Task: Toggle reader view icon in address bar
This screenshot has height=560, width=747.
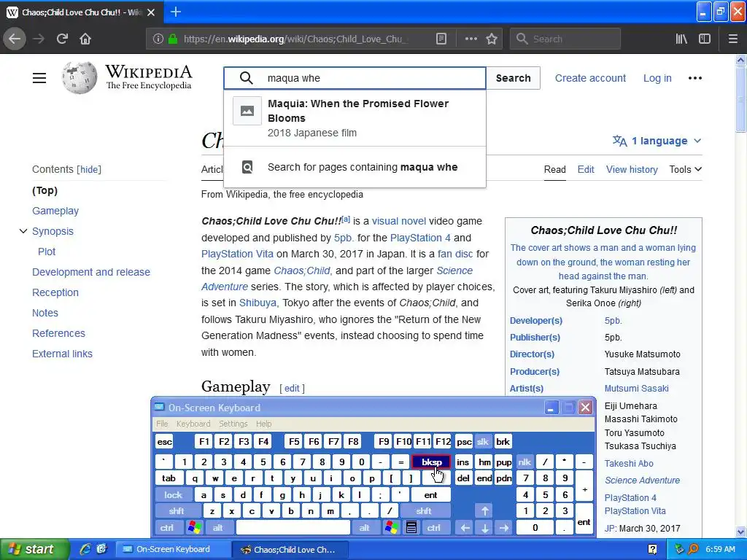Action: pyautogui.click(x=441, y=39)
